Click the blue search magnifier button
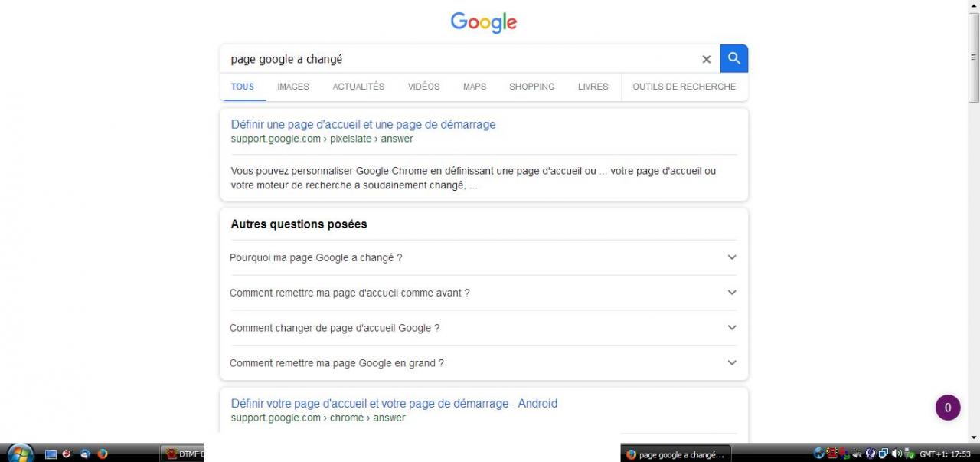The width and height of the screenshot is (980, 462). (x=733, y=58)
